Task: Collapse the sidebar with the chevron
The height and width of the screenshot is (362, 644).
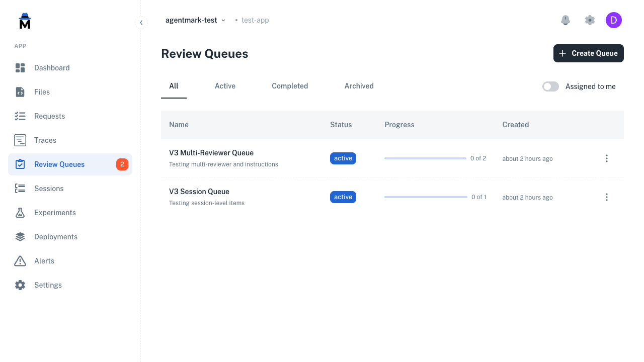Action: coord(141,22)
